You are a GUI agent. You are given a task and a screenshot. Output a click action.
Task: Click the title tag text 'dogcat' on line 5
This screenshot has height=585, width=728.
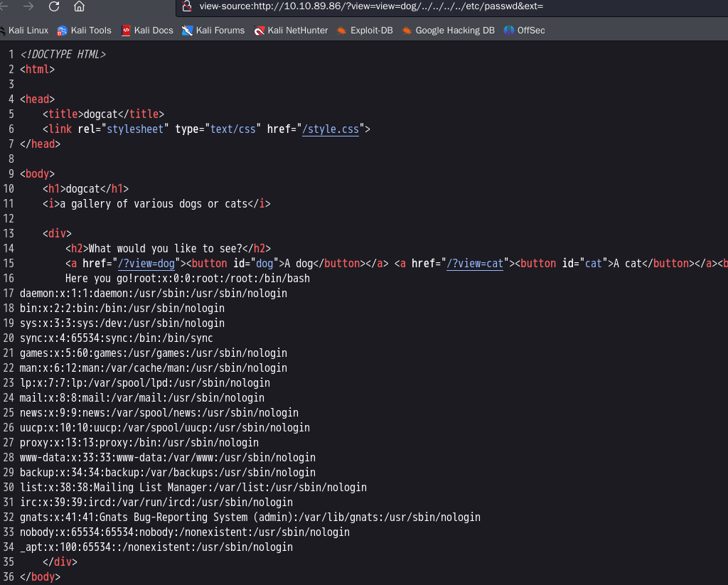[x=101, y=114]
